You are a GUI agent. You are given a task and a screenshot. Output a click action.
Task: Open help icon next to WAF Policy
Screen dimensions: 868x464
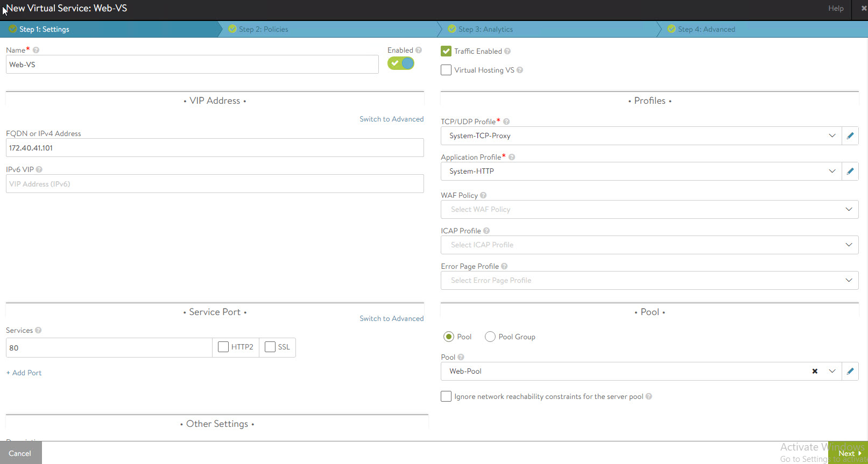[483, 195]
